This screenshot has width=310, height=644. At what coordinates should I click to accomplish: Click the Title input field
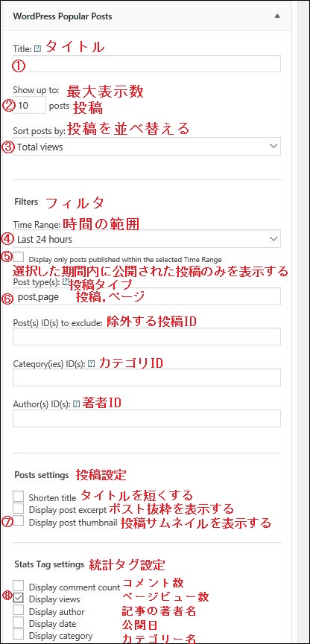pos(147,64)
